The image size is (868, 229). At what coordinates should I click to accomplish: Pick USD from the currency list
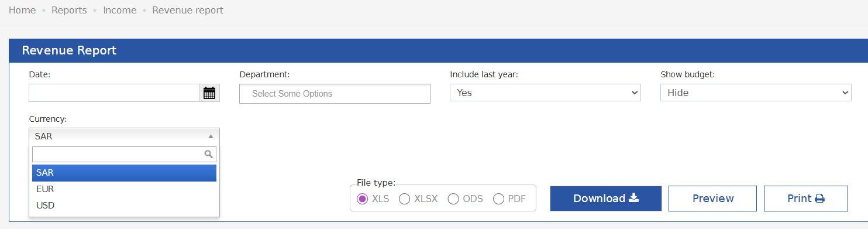124,206
